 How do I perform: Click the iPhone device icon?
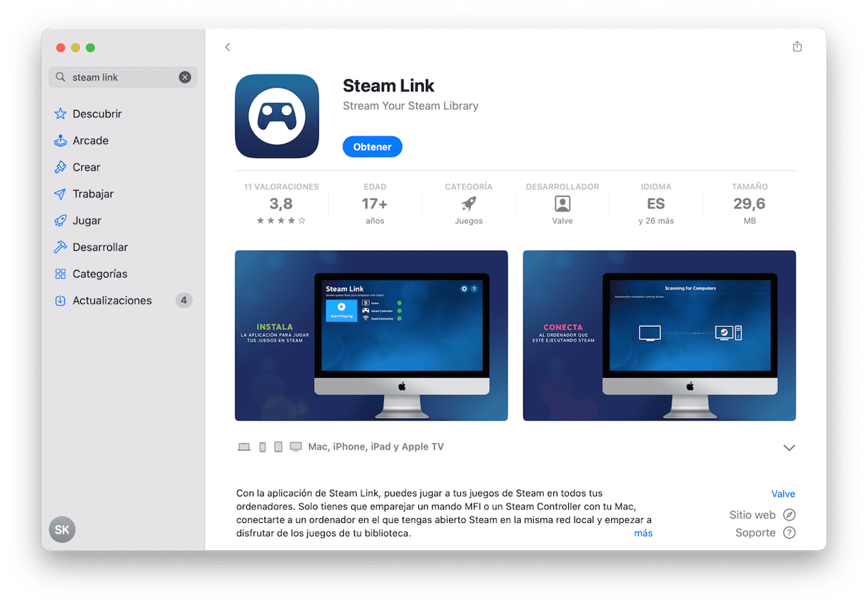click(263, 447)
